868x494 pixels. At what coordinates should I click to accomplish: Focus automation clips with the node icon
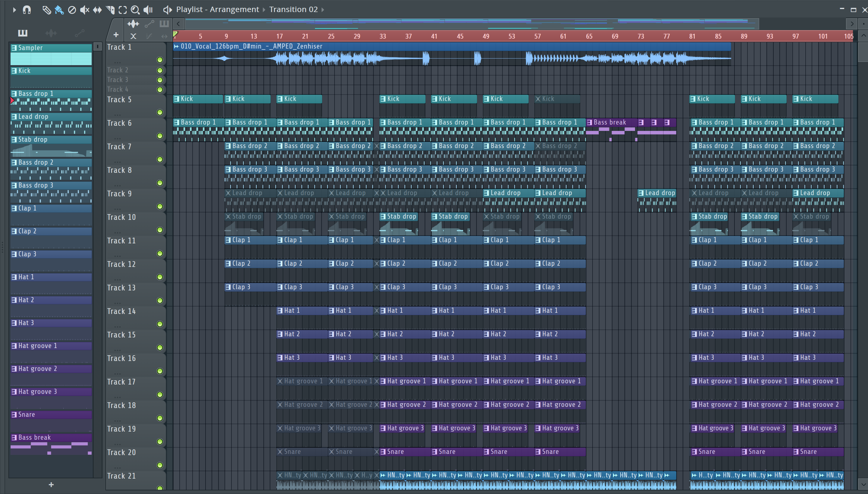coord(149,24)
